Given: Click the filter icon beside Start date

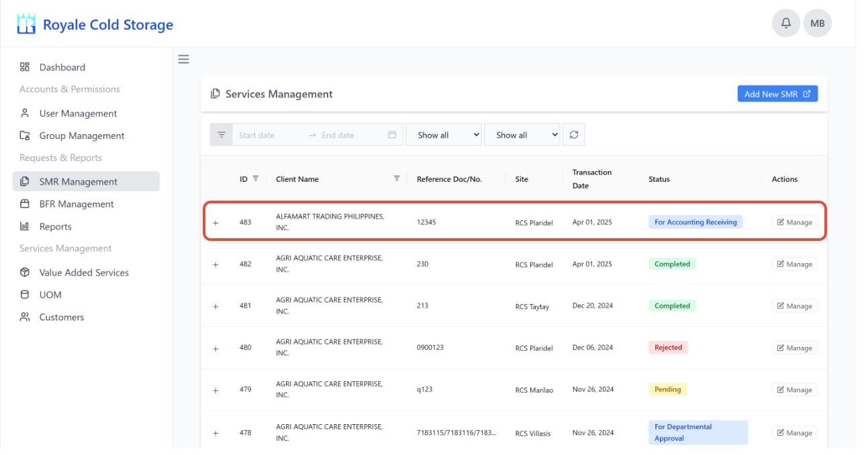Looking at the screenshot, I should (x=221, y=135).
